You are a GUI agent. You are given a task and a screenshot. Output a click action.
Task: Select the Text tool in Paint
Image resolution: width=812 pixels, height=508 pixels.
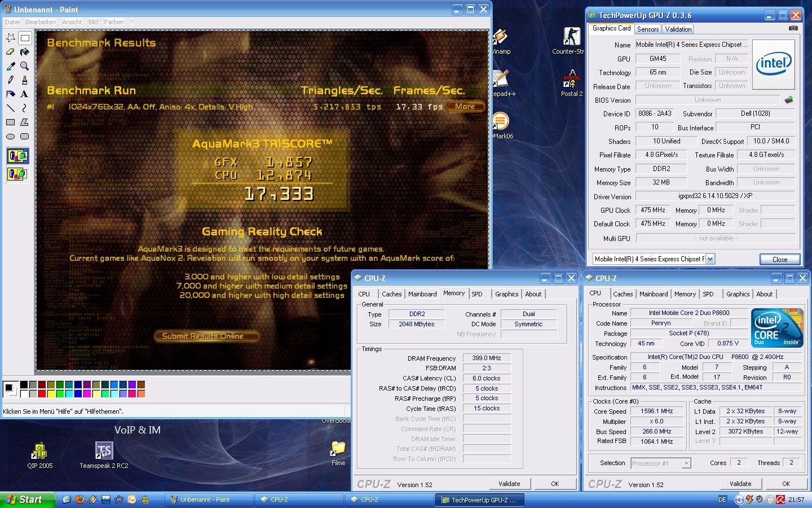coord(25,94)
